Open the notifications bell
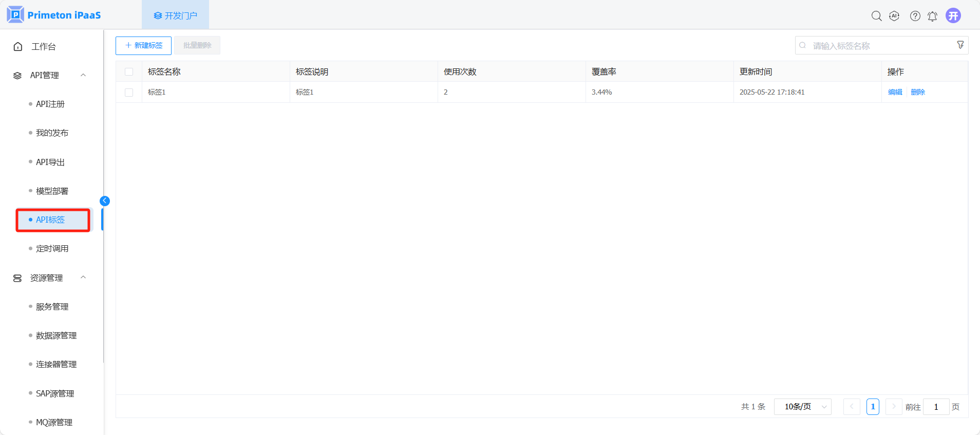Viewport: 980px width, 435px height. pos(932,16)
